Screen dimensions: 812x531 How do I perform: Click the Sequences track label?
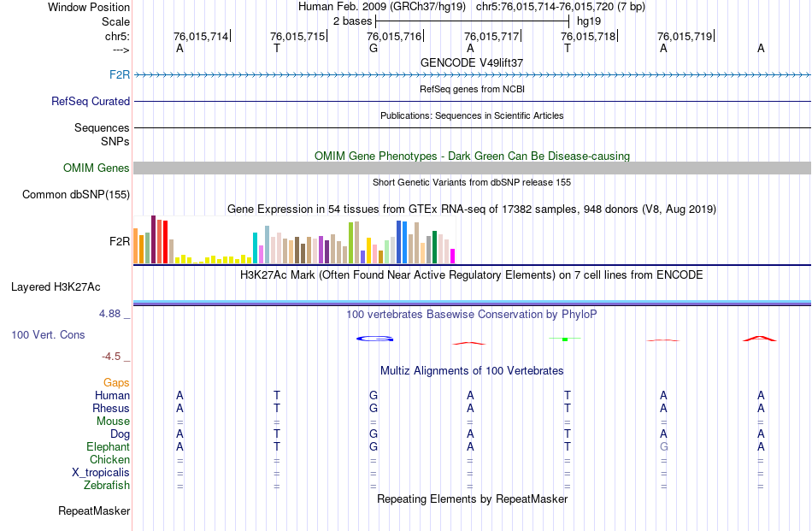pos(102,127)
